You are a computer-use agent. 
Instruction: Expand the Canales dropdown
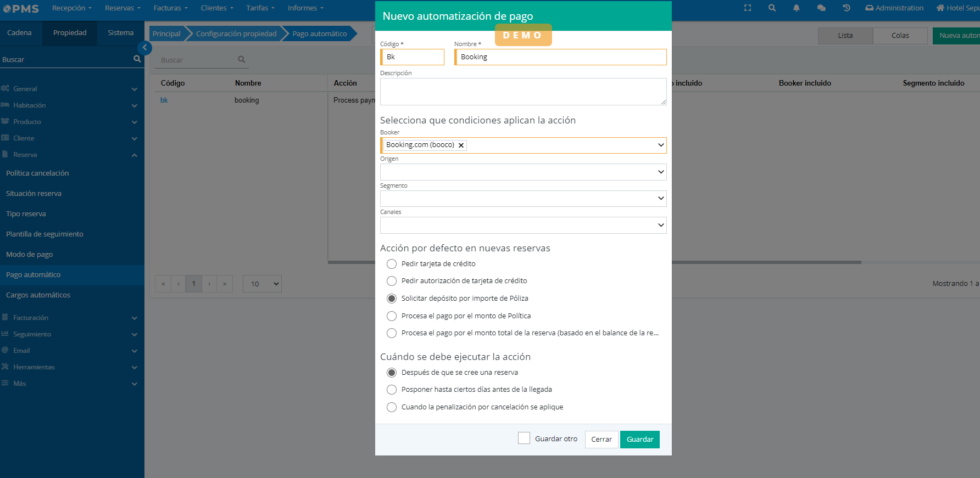523,226
